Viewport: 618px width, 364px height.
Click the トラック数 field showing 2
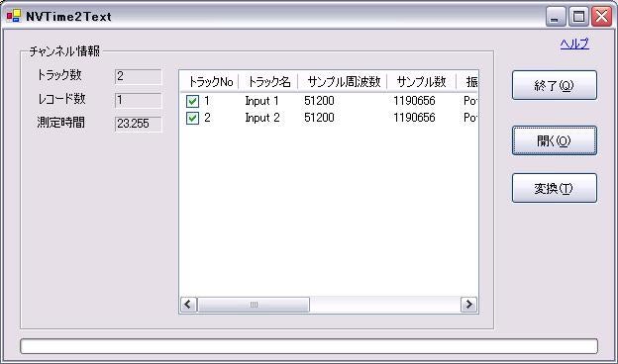click(138, 76)
